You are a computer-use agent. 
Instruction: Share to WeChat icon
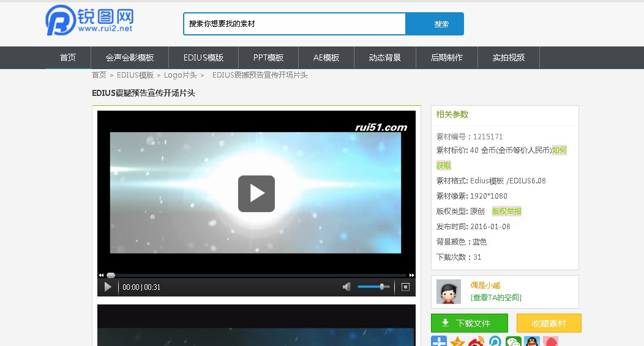tap(514, 341)
